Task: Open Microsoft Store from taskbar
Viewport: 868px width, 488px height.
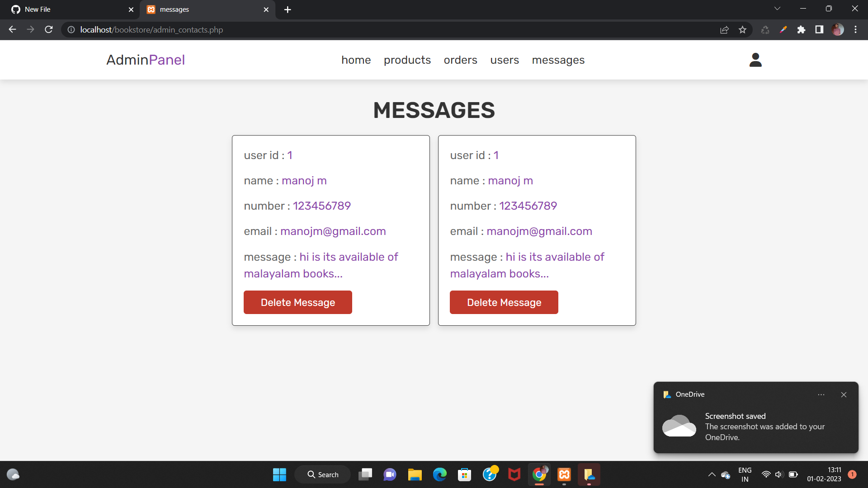Action: [x=464, y=474]
